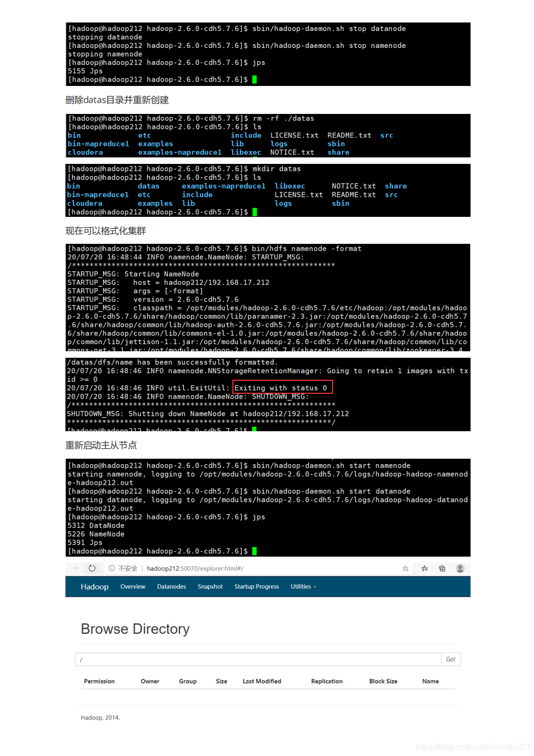Image resolution: width=534 pixels, height=756 pixels.
Task: Click 'stopping datanode' terminal line
Action: coord(105,37)
